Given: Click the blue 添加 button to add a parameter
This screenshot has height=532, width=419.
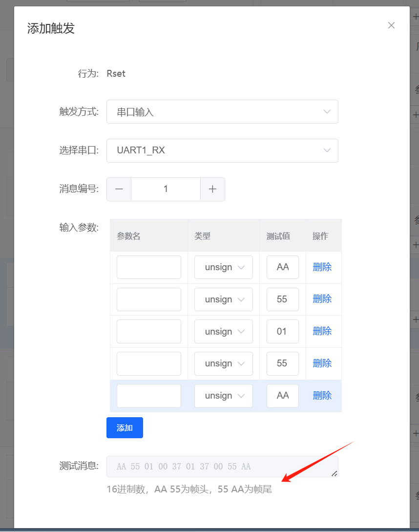Looking at the screenshot, I should [125, 427].
